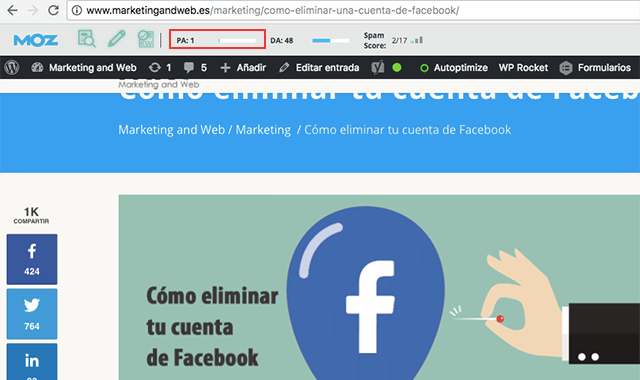The height and width of the screenshot is (380, 640).
Task: Open the Autoptimize admin bar menu
Action: click(454, 67)
